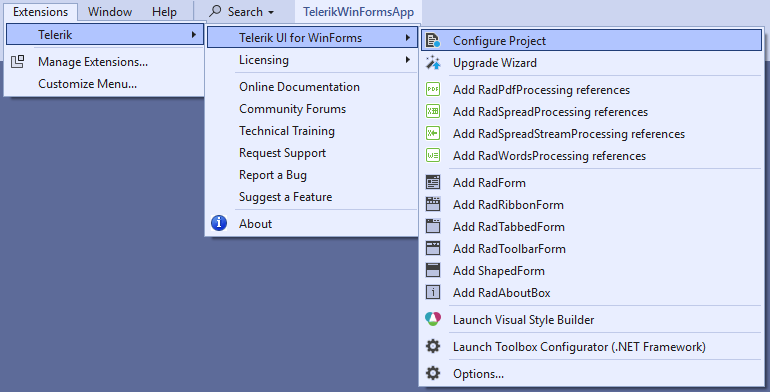
Task: Choose Manage Extensions... menu item
Action: 105,61
